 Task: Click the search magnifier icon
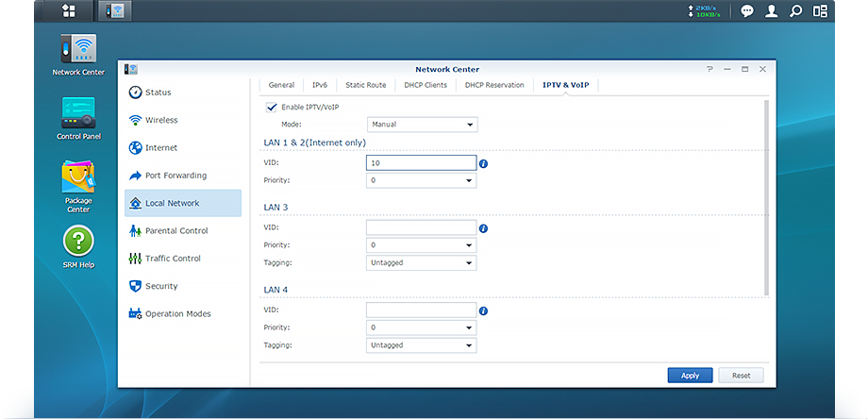coord(796,11)
